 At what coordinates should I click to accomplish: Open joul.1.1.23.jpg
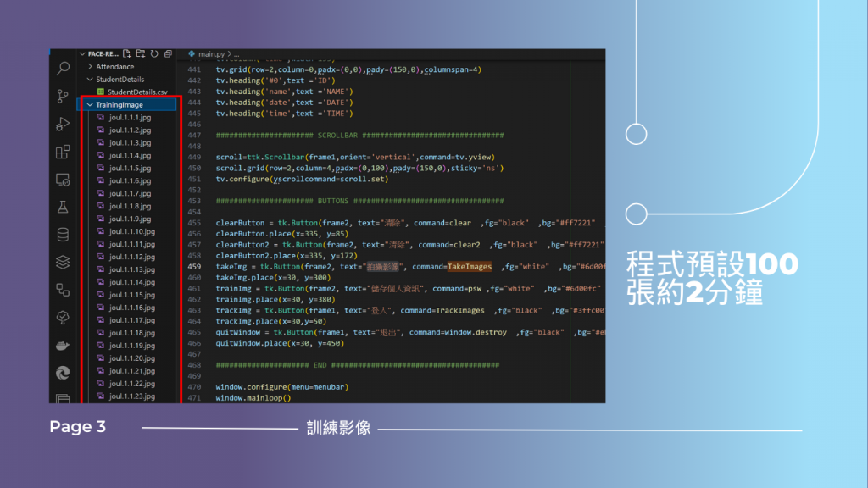132,396
